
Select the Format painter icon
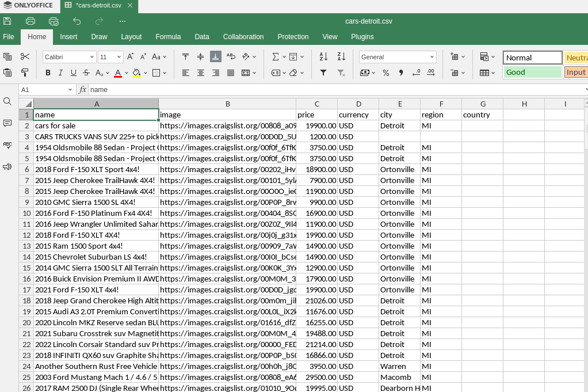pos(25,73)
